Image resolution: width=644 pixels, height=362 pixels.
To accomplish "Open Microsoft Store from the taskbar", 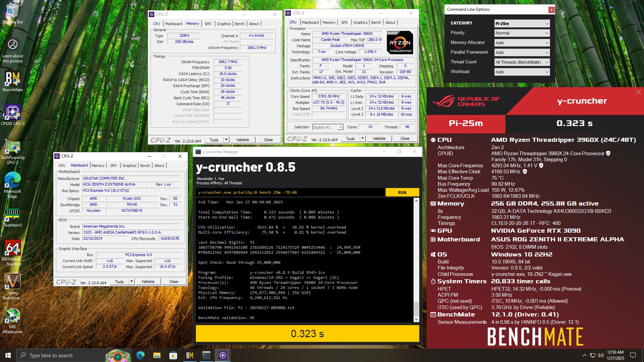I will (x=173, y=355).
